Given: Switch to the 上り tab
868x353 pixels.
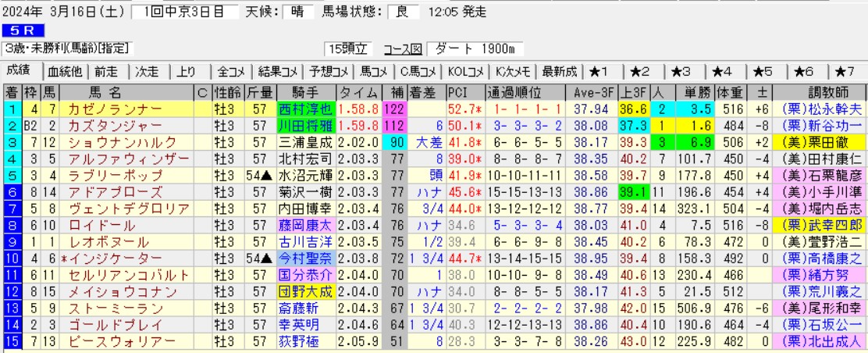Looking at the screenshot, I should click(187, 72).
